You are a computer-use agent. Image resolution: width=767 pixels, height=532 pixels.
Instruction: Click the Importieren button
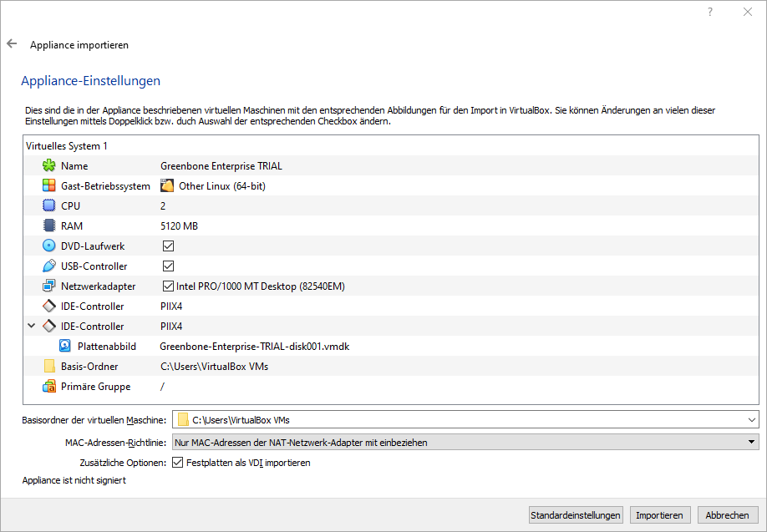point(660,515)
